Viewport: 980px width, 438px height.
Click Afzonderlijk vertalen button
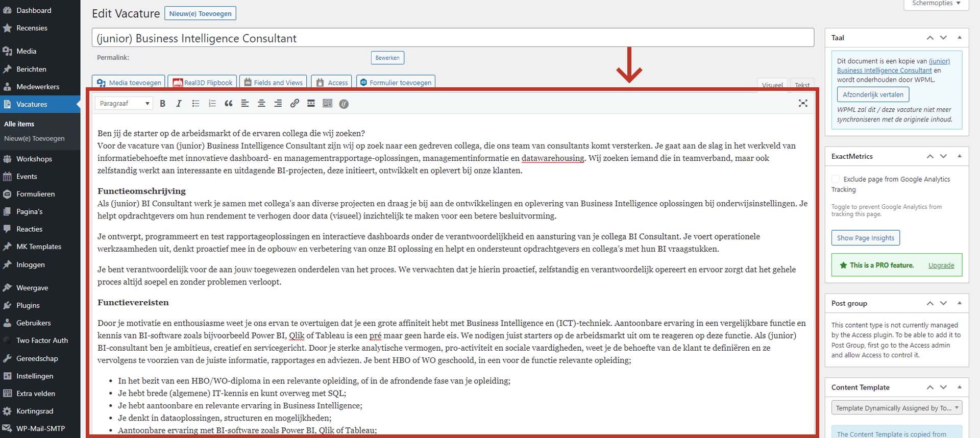[873, 94]
